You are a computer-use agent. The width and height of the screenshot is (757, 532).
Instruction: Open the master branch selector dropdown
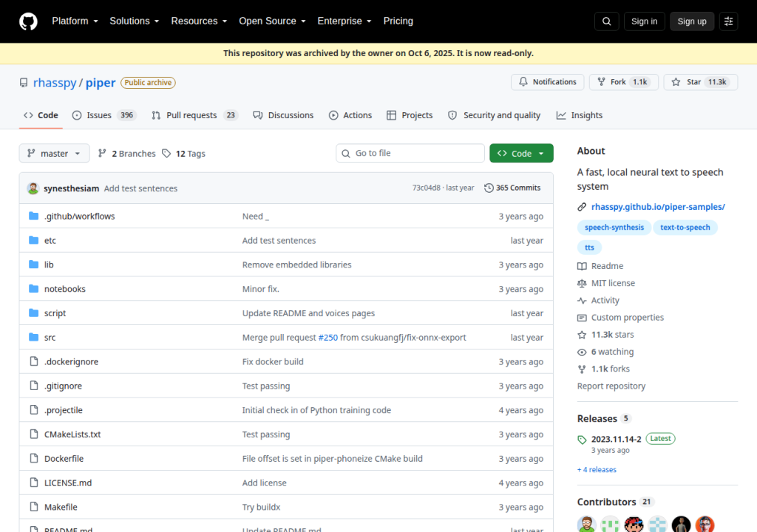54,154
